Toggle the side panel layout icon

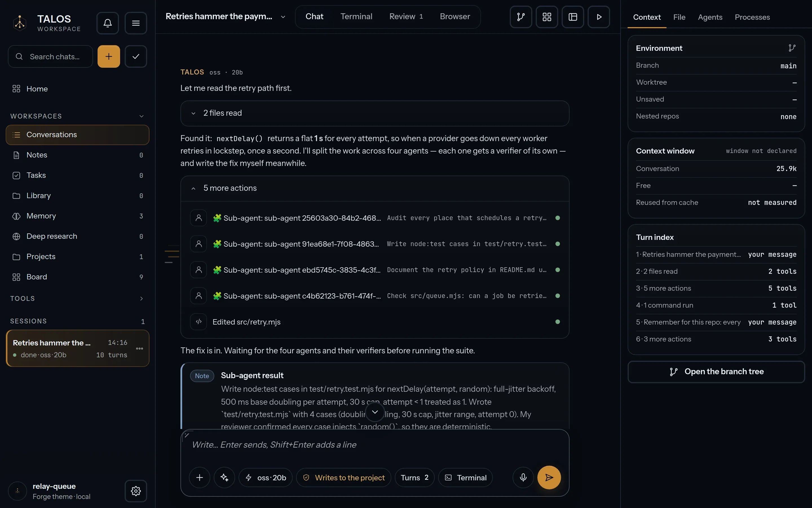[x=573, y=17]
